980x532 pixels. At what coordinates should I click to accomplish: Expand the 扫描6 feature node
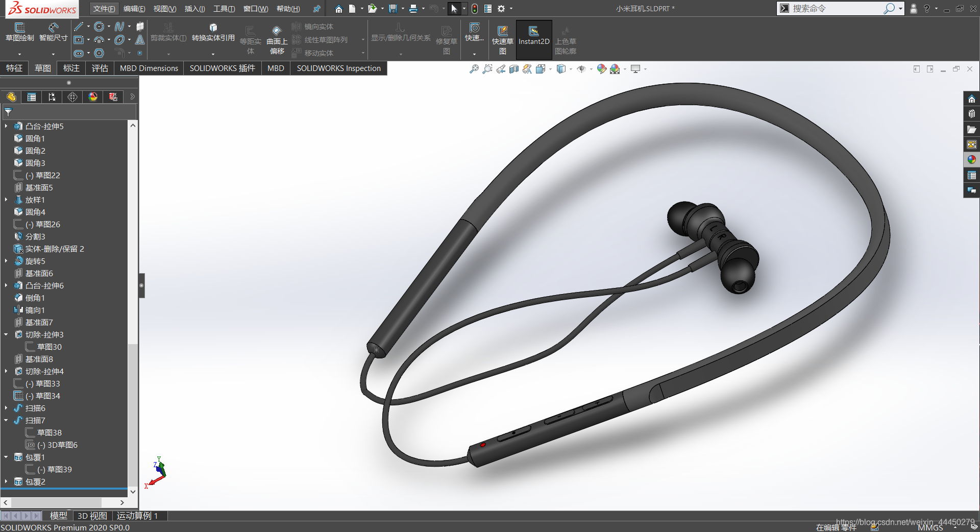(6, 408)
